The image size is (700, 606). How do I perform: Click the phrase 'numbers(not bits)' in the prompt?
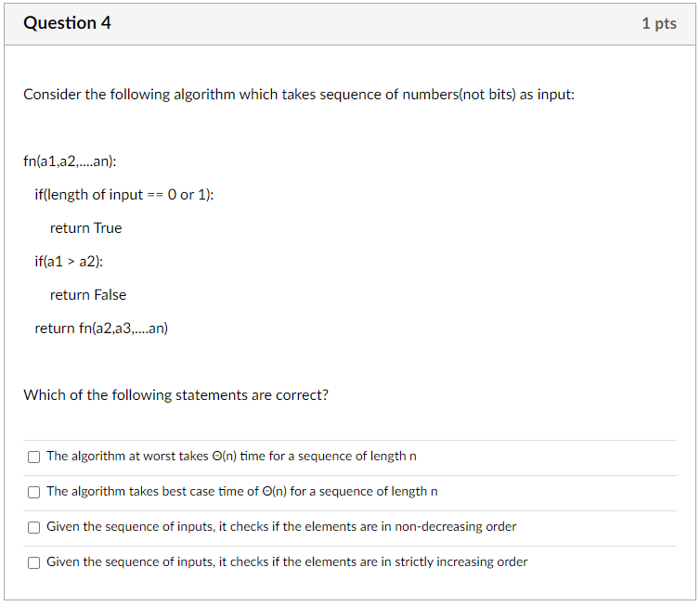pyautogui.click(x=459, y=95)
